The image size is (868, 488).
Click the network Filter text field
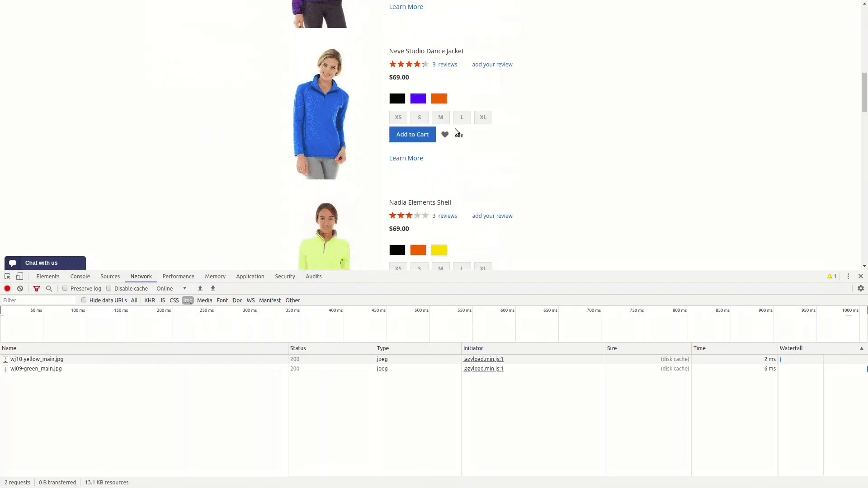click(x=38, y=300)
